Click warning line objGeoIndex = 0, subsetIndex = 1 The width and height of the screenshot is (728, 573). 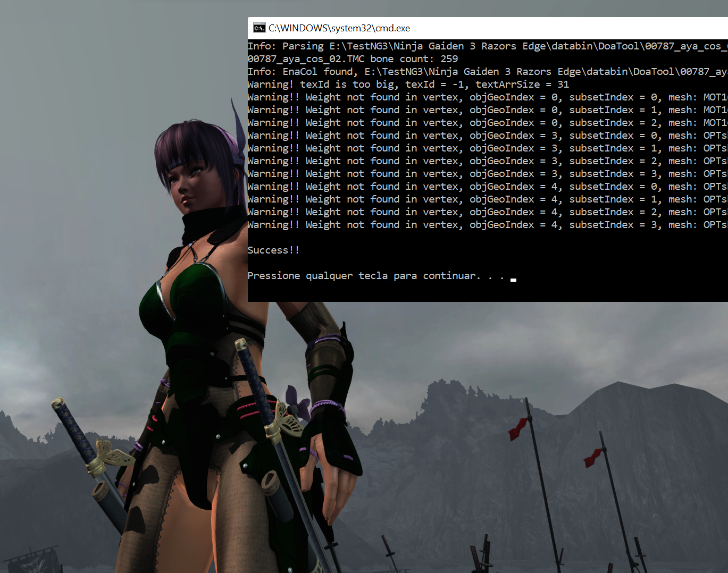[488, 110]
